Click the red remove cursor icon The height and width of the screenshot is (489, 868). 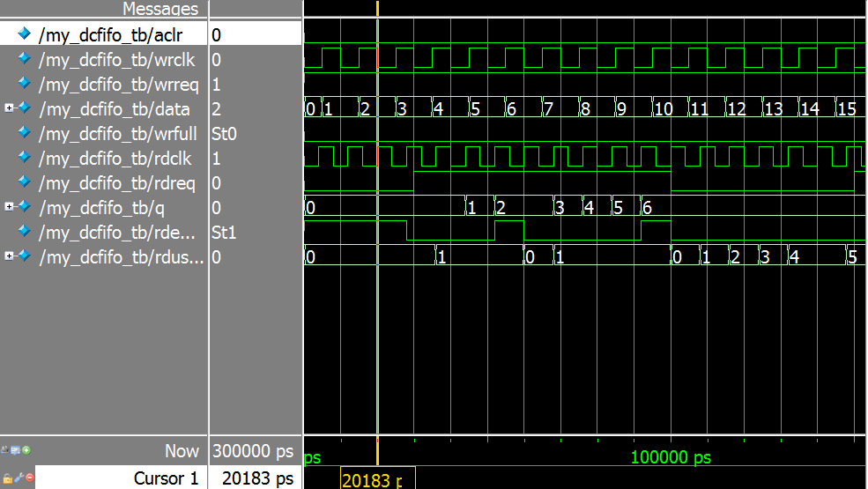click(x=28, y=478)
